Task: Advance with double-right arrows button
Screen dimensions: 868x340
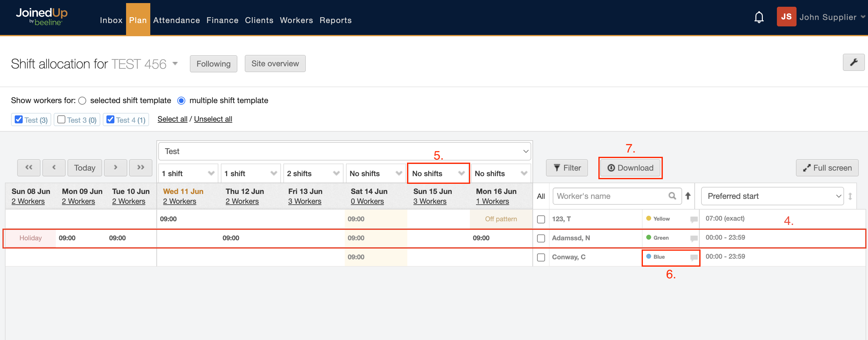Action: click(140, 168)
